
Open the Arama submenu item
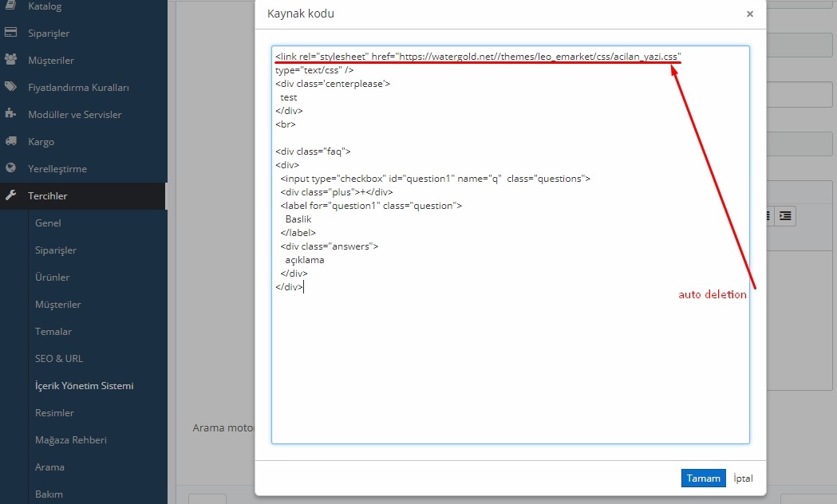49,467
